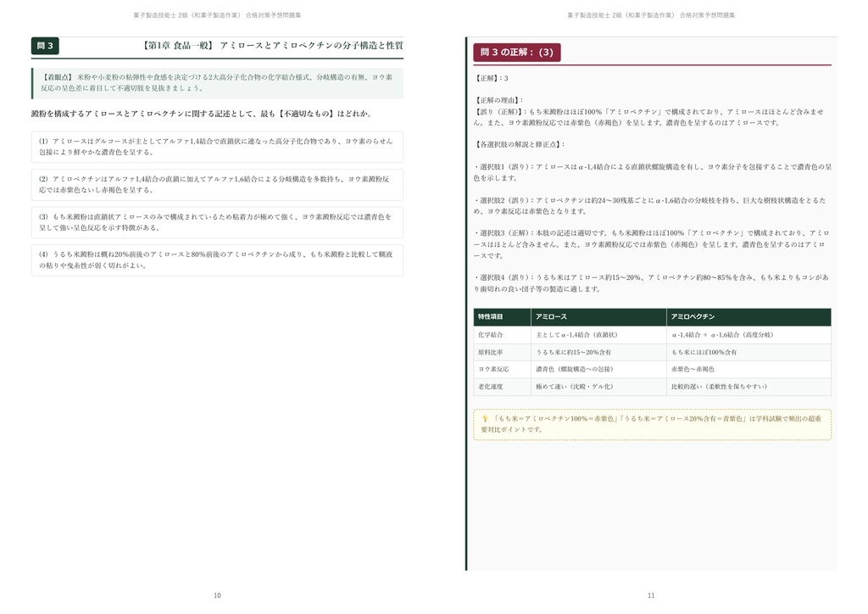The height and width of the screenshot is (614, 868).
Task: Click the question heading アミロースとアミロペクチンの分子構造と性質
Action: pos(311,46)
